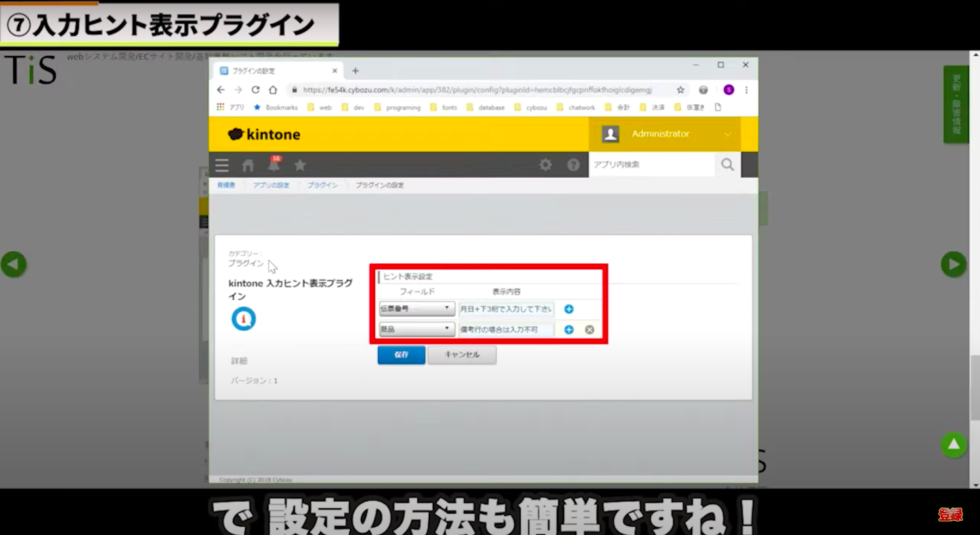Add row after second hint row
980x535 pixels.
click(569, 330)
